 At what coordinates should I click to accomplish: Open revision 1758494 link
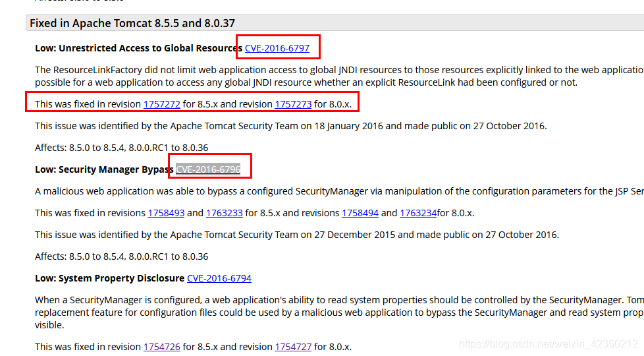click(x=360, y=213)
